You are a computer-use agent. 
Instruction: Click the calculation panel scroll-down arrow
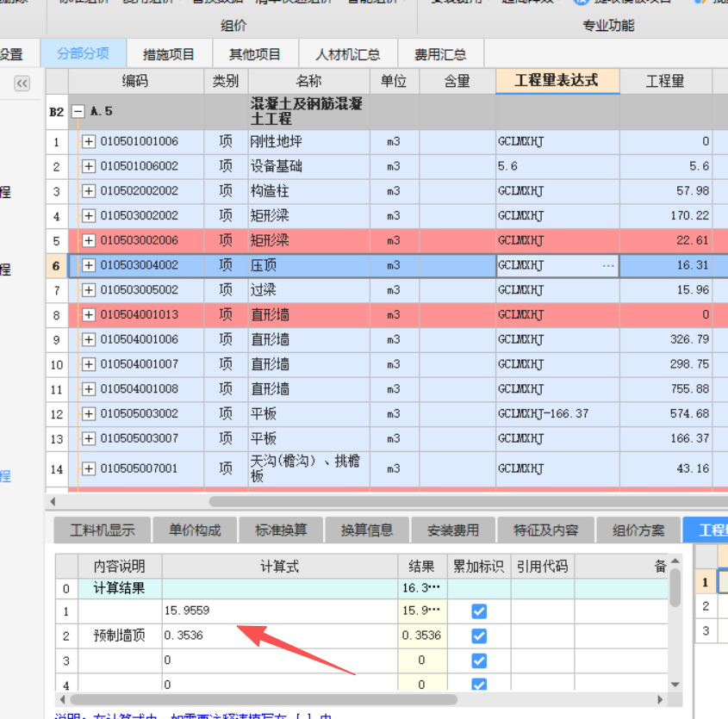point(675,685)
